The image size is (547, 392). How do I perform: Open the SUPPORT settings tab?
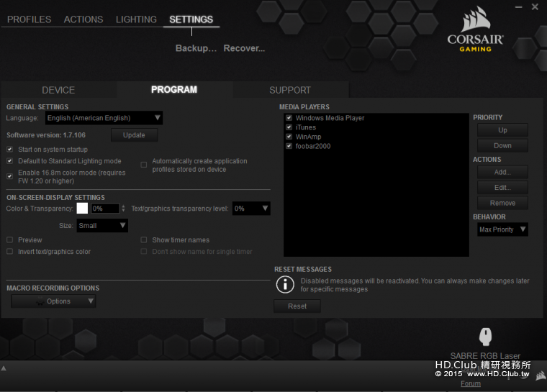coord(290,91)
